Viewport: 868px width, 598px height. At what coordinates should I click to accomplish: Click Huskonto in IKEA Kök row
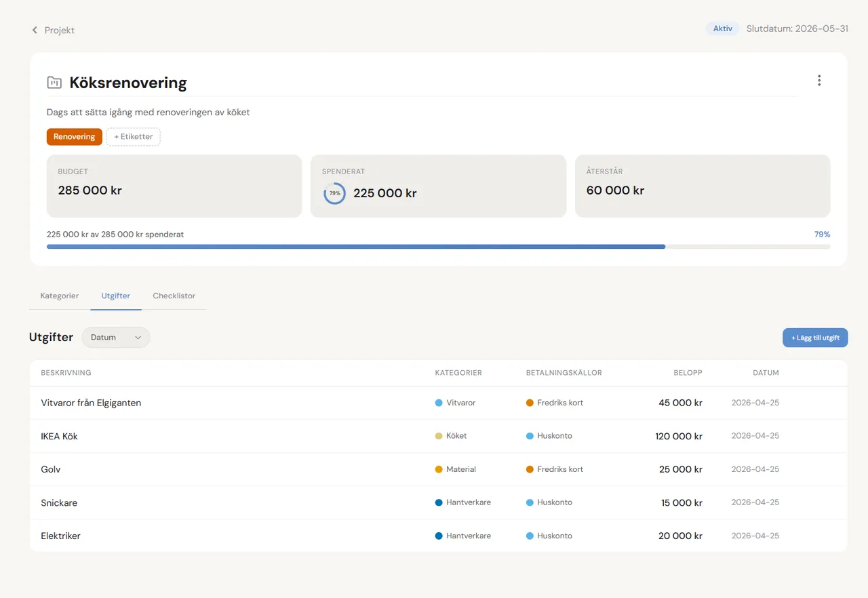tap(555, 436)
